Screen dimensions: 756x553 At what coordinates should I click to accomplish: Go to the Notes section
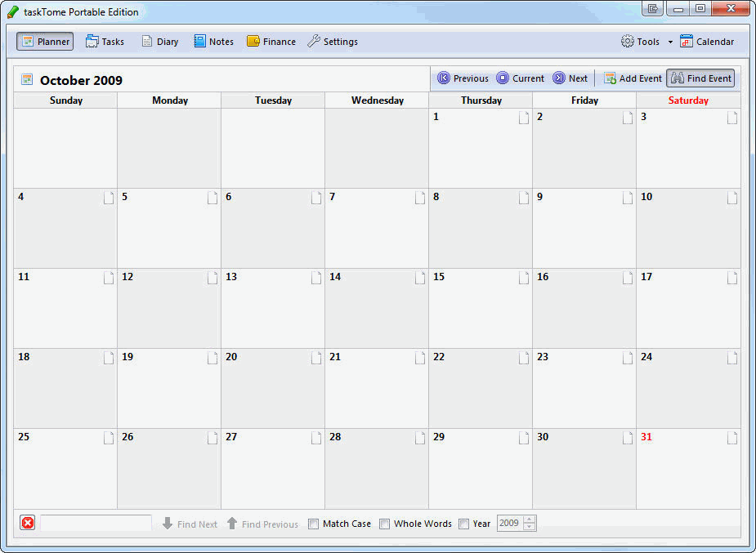point(213,42)
